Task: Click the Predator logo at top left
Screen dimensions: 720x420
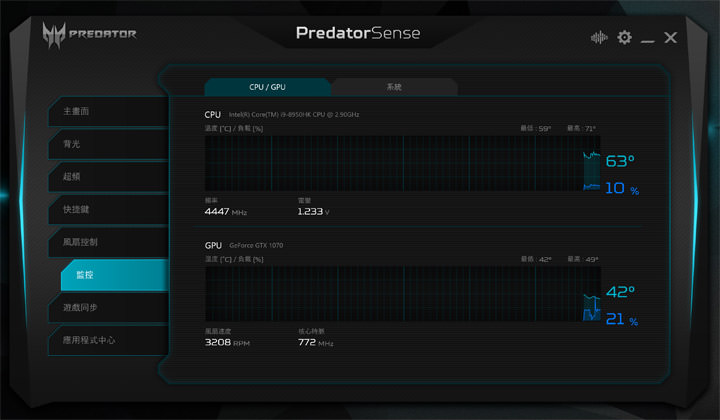Action: (89, 35)
